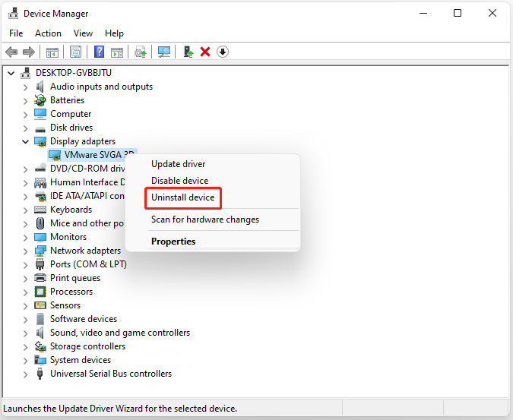Expand the Software devices arrow
513x420 pixels.
pyautogui.click(x=26, y=320)
